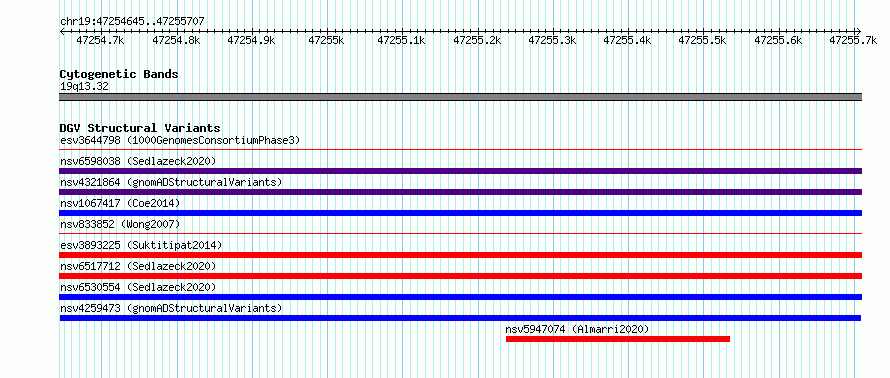Click the red bar for nsv6517712
Image resolution: width=890 pixels, height=378 pixels.
pos(460,276)
